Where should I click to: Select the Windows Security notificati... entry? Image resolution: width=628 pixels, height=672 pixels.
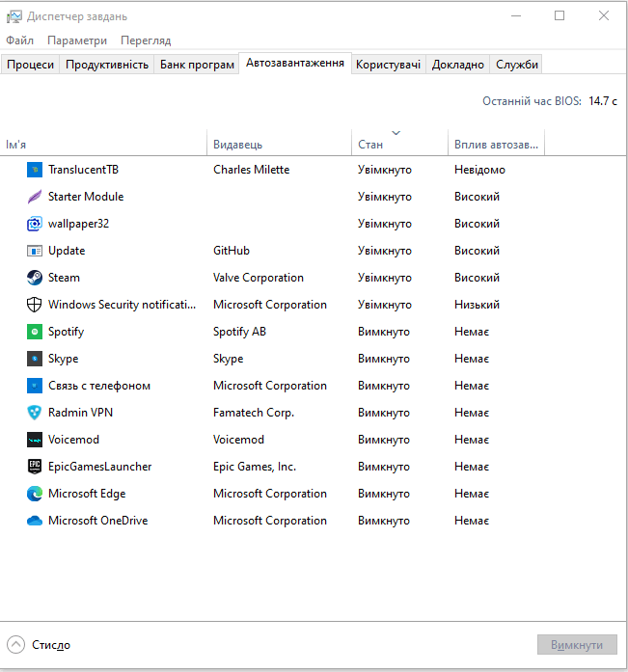[122, 305]
